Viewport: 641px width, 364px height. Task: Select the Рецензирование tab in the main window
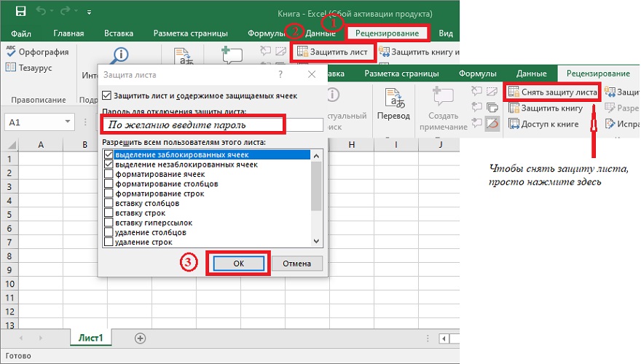tap(387, 33)
